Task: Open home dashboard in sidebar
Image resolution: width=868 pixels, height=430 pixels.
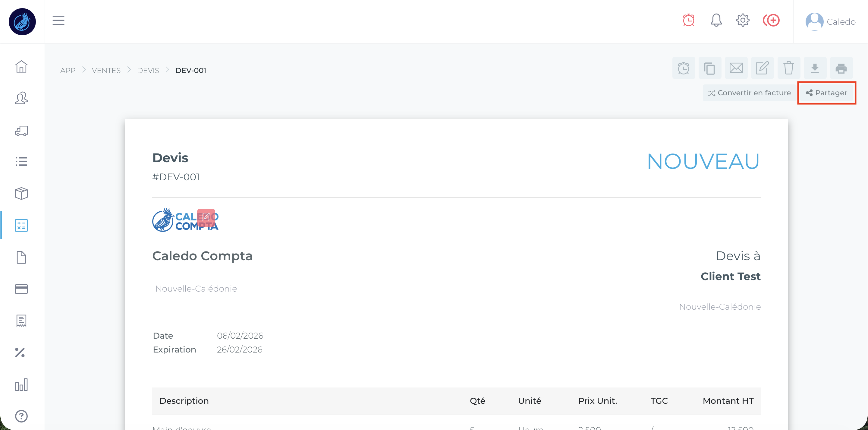Action: coord(21,66)
